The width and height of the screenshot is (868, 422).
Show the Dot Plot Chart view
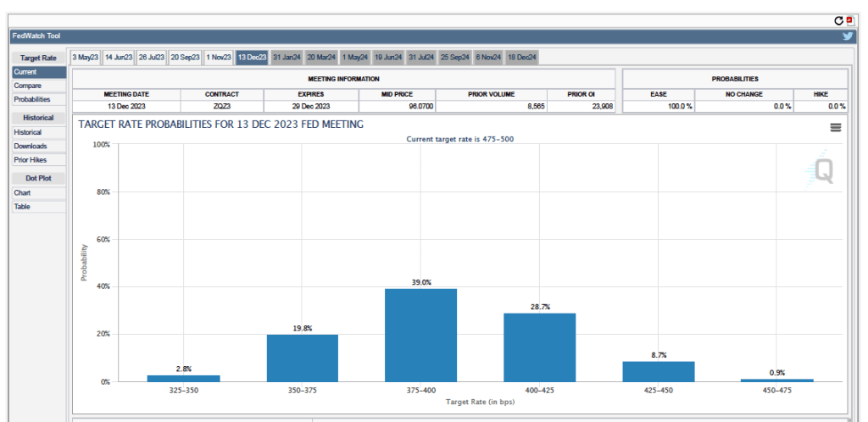22,192
